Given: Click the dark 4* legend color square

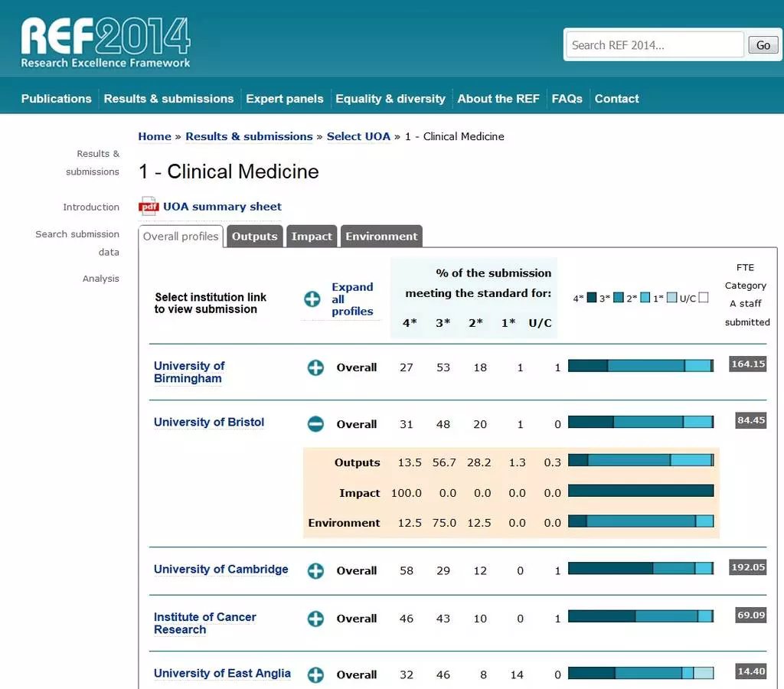Looking at the screenshot, I should point(592,298).
